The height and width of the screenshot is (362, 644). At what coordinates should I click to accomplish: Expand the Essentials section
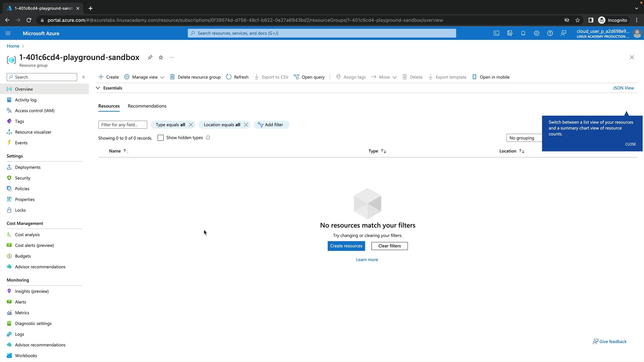coord(109,88)
